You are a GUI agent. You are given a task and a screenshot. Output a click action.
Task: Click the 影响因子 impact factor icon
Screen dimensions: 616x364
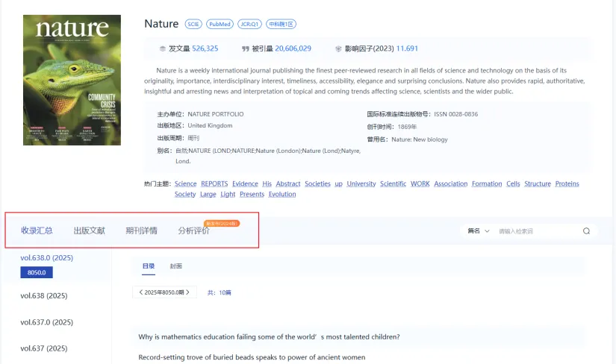tap(338, 48)
